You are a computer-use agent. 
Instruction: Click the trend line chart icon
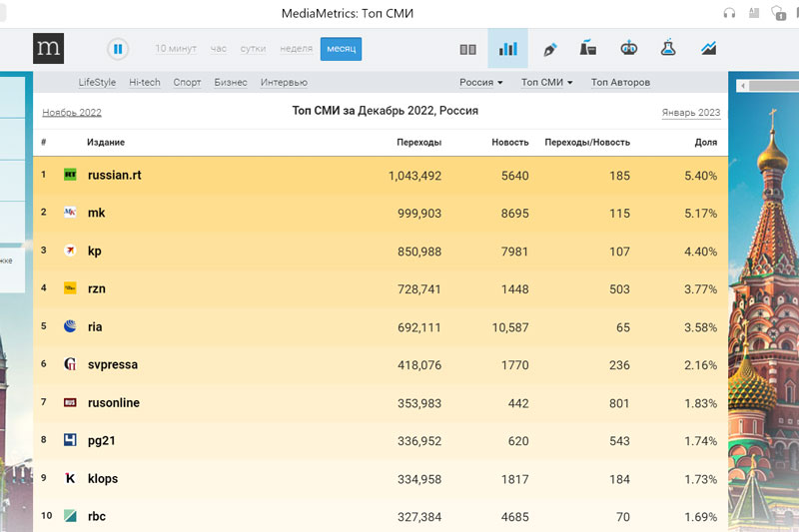(708, 49)
